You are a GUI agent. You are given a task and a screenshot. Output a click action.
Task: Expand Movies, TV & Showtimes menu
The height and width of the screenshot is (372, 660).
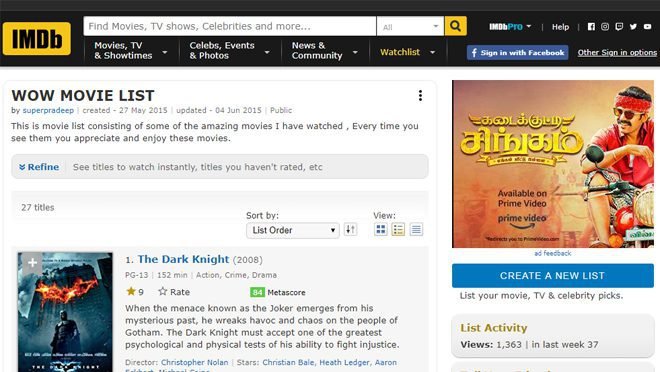point(131,50)
